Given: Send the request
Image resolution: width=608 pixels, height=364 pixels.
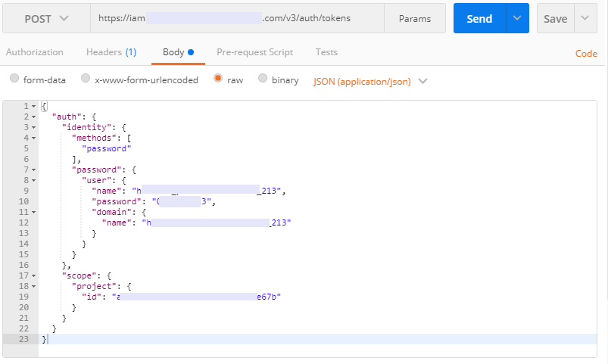Looking at the screenshot, I should (x=479, y=19).
